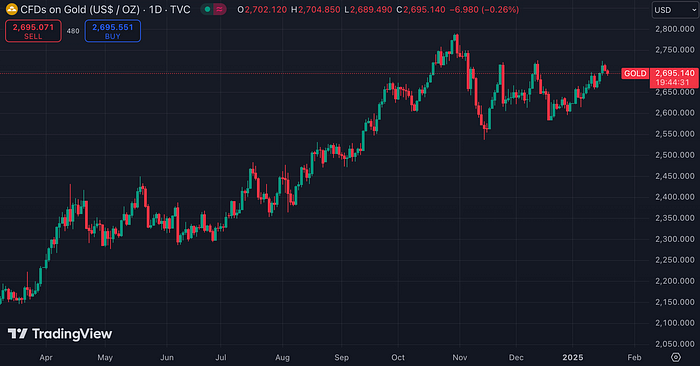
Task: Click the 19:44:31 countdown timer
Action: point(673,83)
